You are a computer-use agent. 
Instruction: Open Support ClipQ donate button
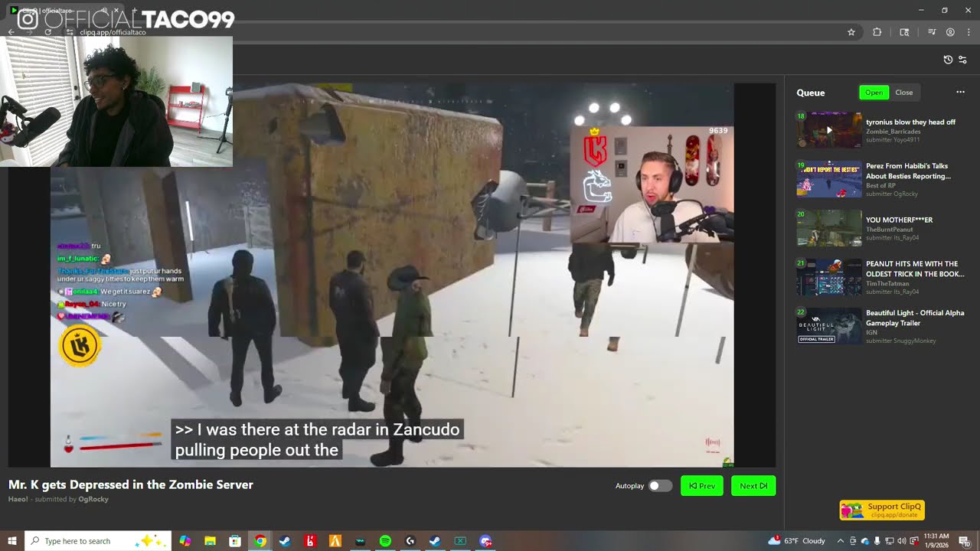[882, 510]
